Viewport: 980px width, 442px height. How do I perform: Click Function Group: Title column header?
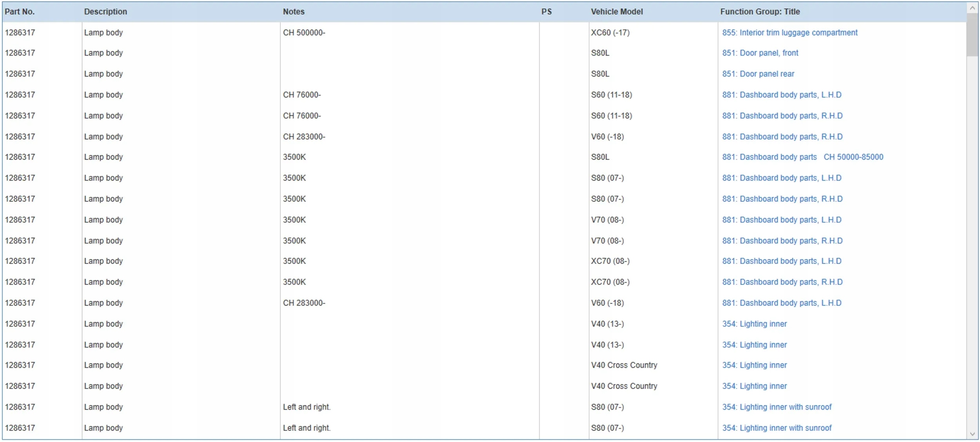tap(760, 12)
